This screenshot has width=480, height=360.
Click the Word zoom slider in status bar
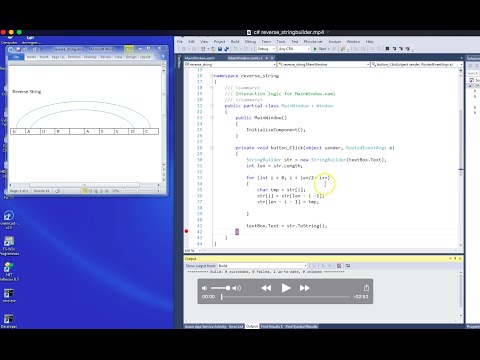point(137,191)
